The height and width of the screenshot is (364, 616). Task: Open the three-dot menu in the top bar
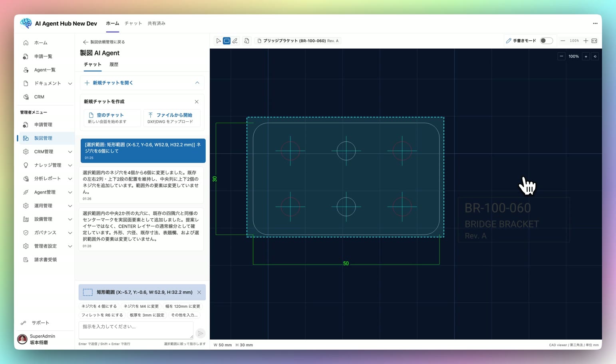(595, 24)
